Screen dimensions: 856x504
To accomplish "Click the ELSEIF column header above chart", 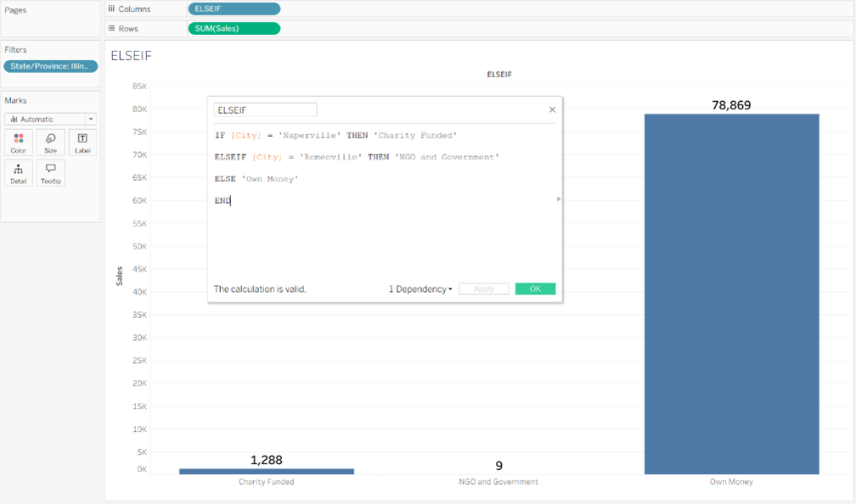I will (x=499, y=74).
